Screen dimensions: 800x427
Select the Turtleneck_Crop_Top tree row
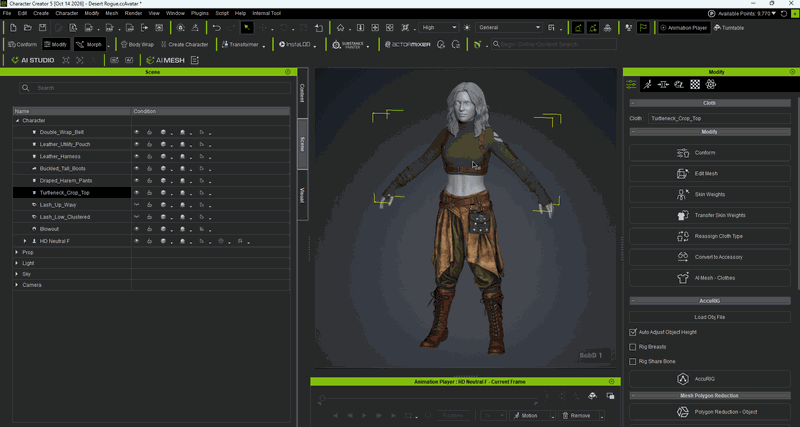[72, 193]
